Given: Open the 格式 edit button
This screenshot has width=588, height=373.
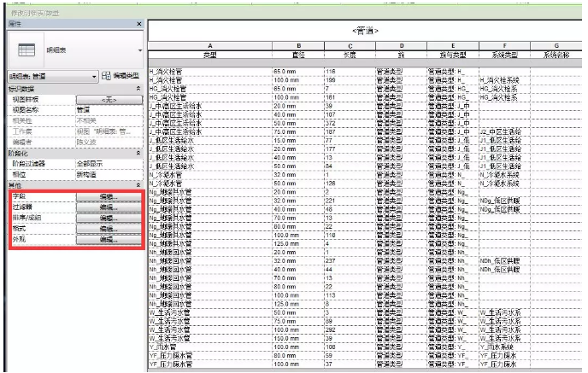Looking at the screenshot, I should tap(109, 229).
